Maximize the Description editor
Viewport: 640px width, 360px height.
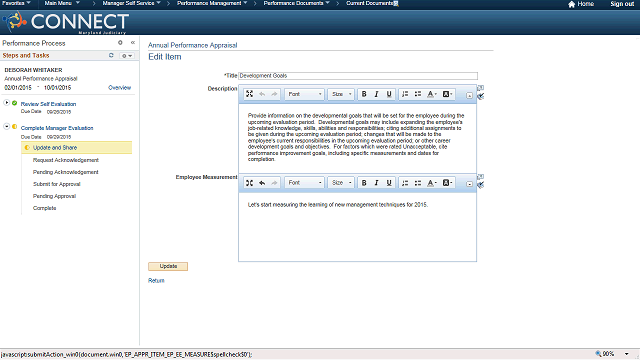point(249,94)
